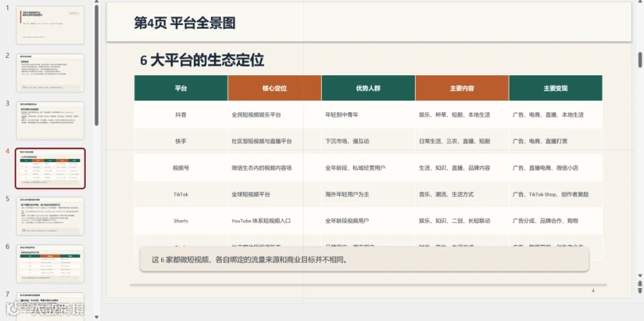This screenshot has width=644, height=321.
Task: Select the highlighted slide 4 thumbnail
Action: (x=50, y=168)
